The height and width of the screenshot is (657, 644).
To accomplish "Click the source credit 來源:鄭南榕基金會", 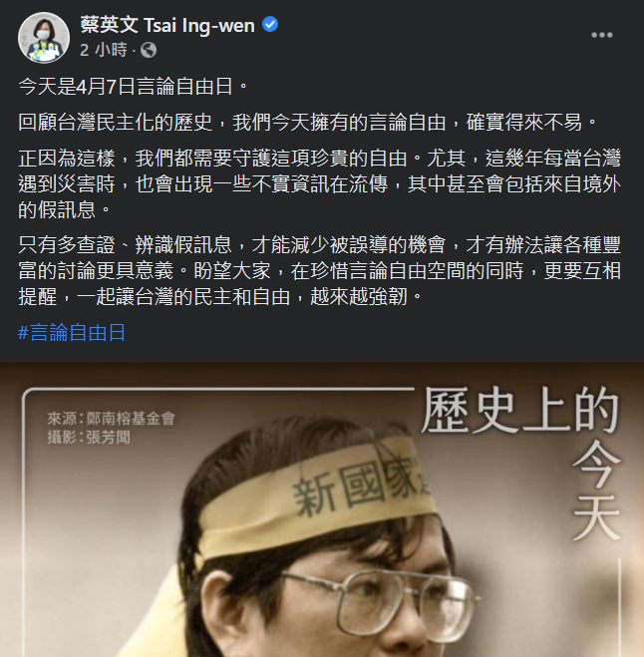I will [111, 418].
